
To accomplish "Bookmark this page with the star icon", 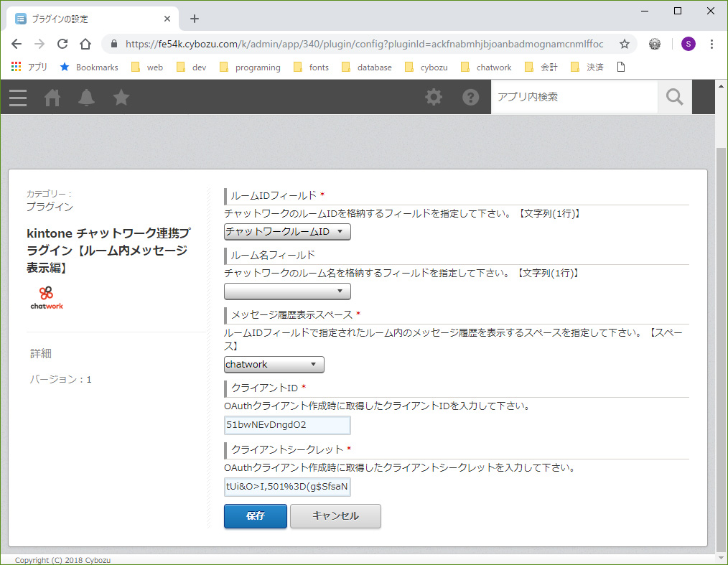I will [x=625, y=44].
